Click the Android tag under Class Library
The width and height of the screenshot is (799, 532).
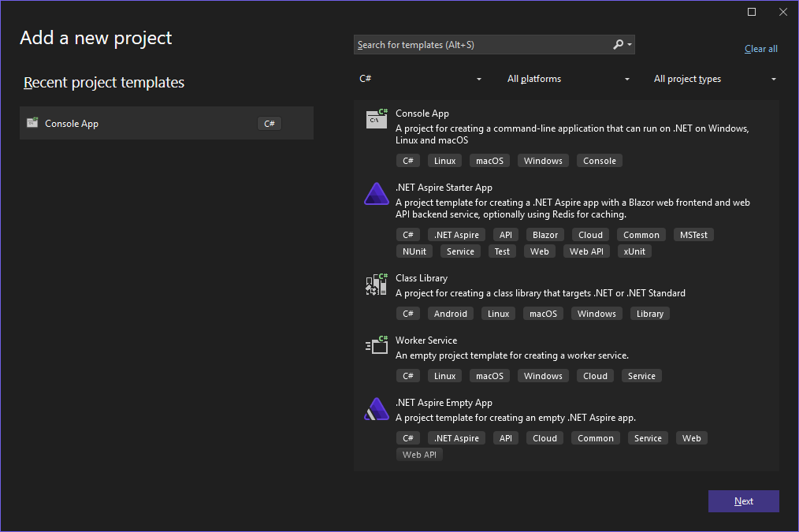tap(451, 314)
